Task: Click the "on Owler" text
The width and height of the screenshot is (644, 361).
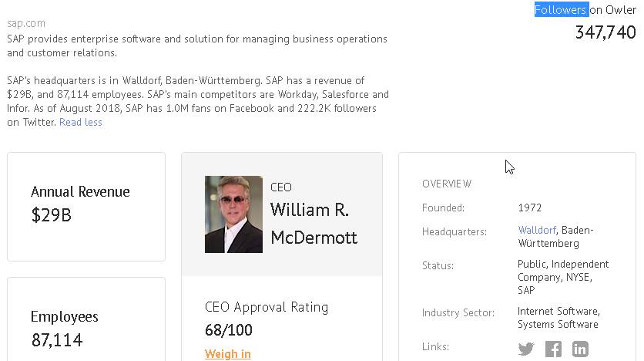Action: click(x=613, y=9)
